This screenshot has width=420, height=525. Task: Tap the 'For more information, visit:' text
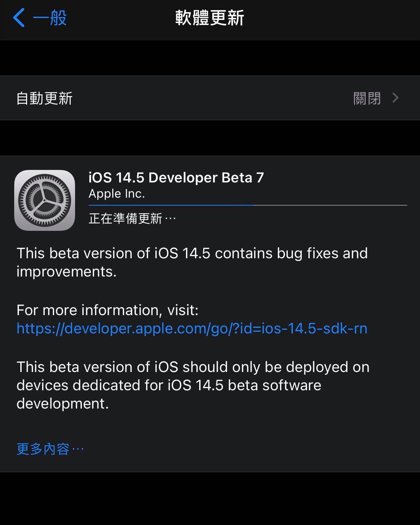coord(108,310)
